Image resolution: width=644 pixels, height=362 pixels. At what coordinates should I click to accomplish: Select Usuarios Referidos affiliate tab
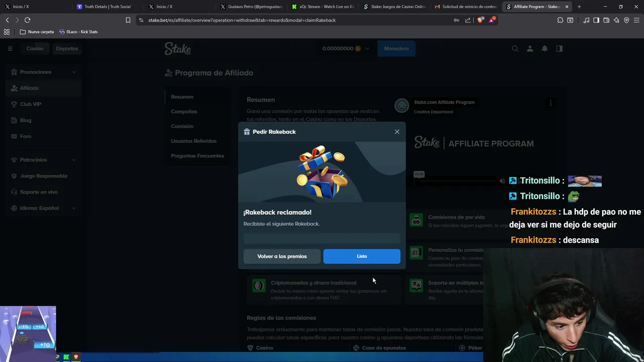(x=197, y=141)
